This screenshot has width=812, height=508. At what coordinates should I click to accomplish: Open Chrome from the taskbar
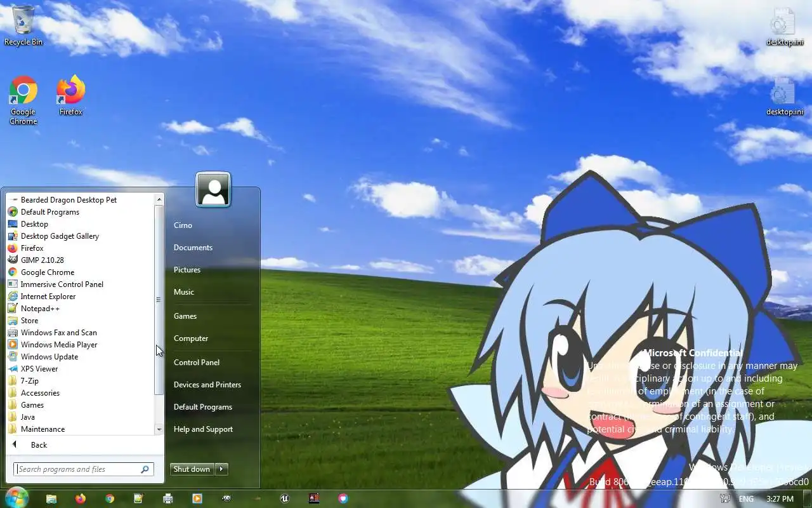[x=110, y=498]
